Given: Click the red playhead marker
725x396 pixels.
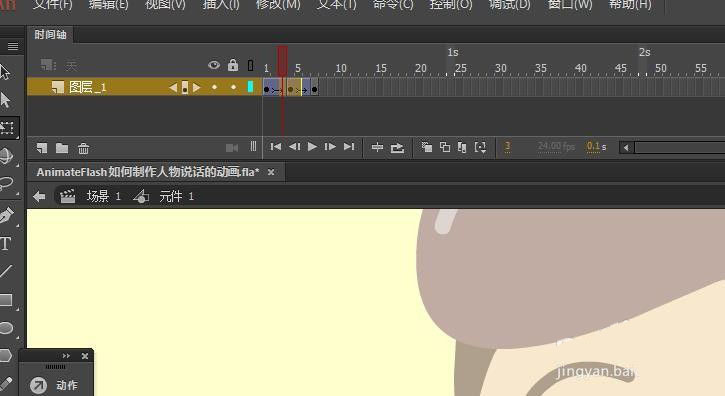Looking at the screenshot, I should (282, 60).
